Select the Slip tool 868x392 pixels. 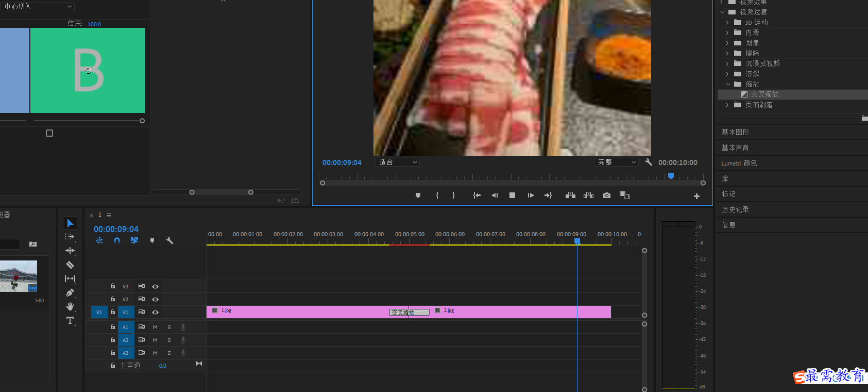tap(70, 279)
